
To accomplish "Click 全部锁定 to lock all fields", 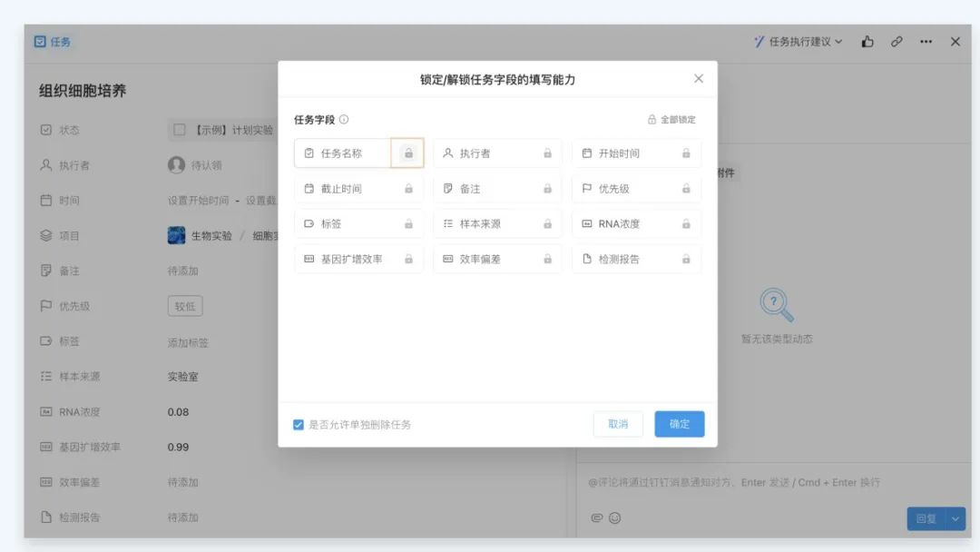I will coord(671,120).
